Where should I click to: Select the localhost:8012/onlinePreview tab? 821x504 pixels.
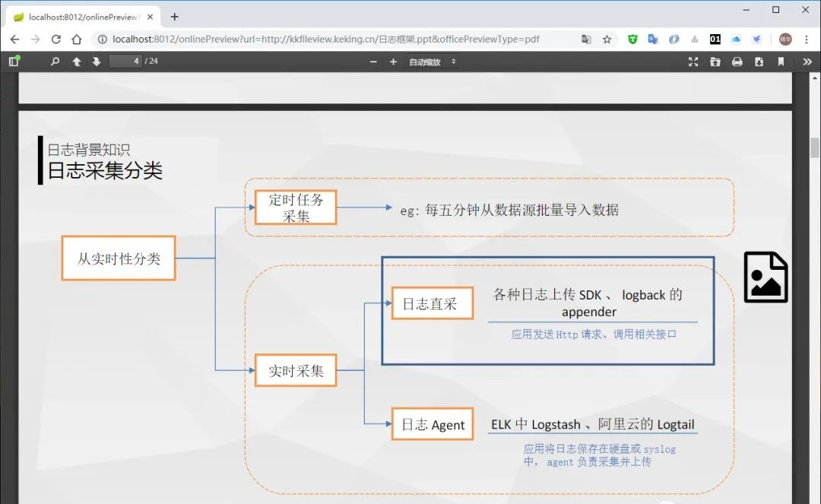coord(84,17)
